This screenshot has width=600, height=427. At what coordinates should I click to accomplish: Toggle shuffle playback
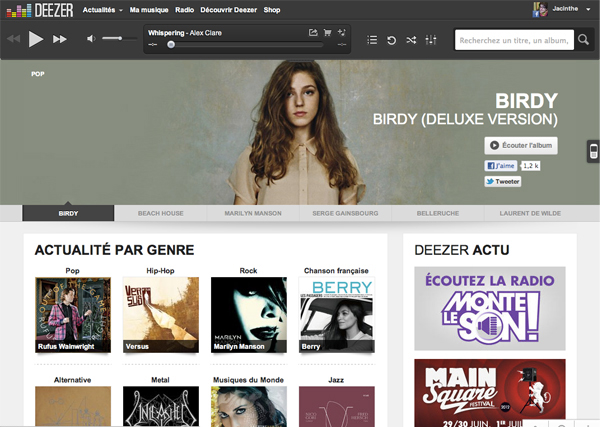(411, 40)
